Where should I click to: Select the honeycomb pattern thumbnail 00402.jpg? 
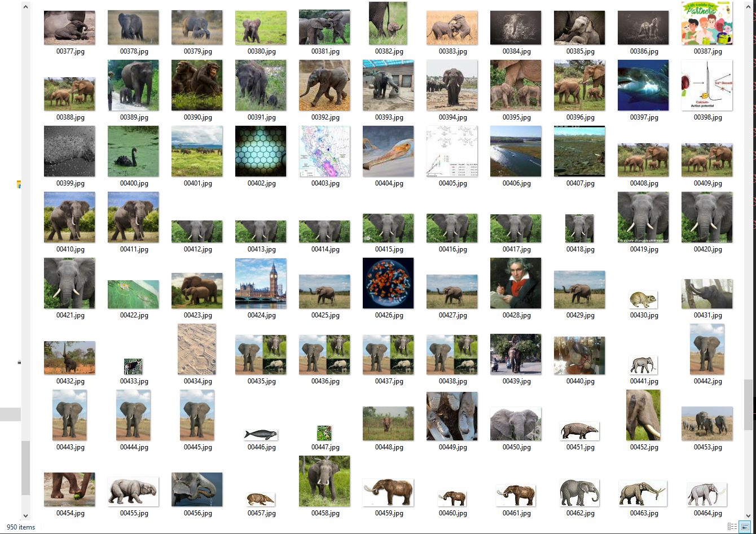pyautogui.click(x=261, y=151)
